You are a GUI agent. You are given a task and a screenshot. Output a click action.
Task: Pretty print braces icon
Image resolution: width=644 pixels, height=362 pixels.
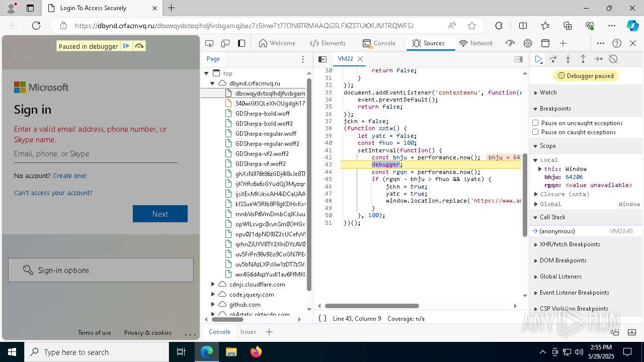(323, 318)
